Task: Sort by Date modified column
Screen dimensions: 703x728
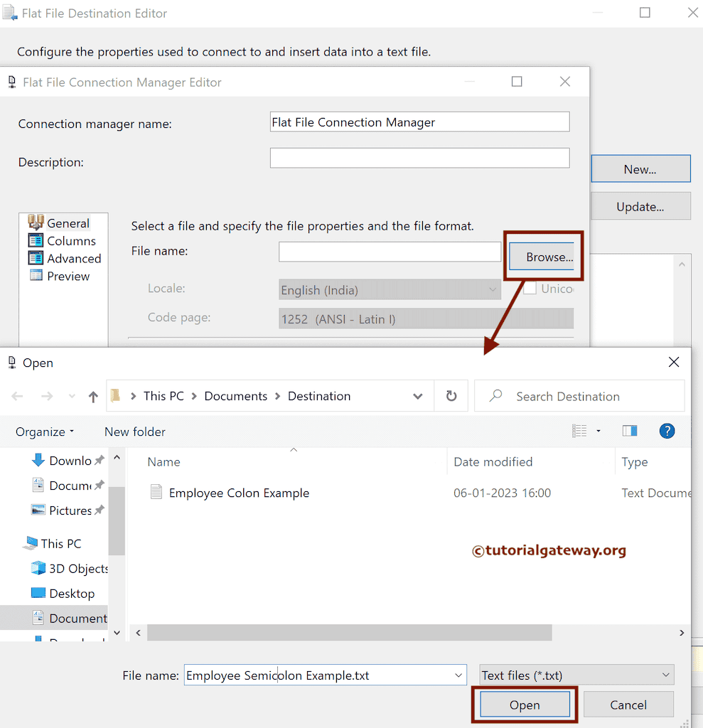Action: [493, 462]
